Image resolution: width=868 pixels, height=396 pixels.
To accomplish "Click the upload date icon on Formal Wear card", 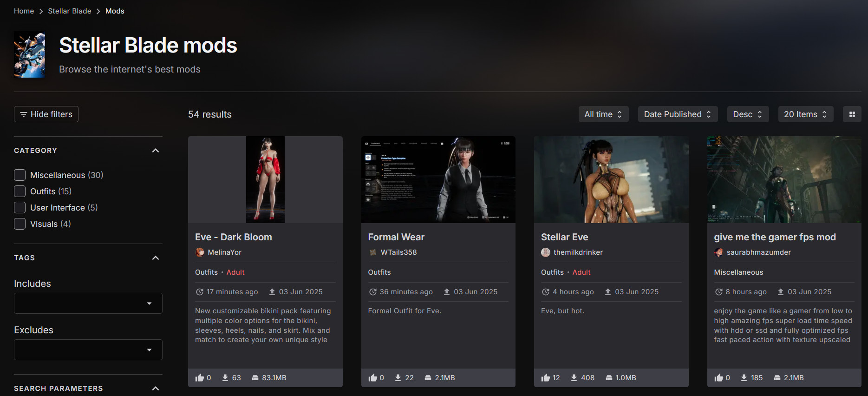I will point(447,292).
